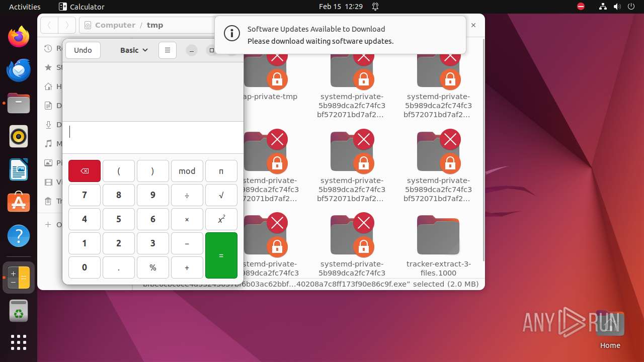Insert pi with the π key
The width and height of the screenshot is (644, 362).
[221, 171]
